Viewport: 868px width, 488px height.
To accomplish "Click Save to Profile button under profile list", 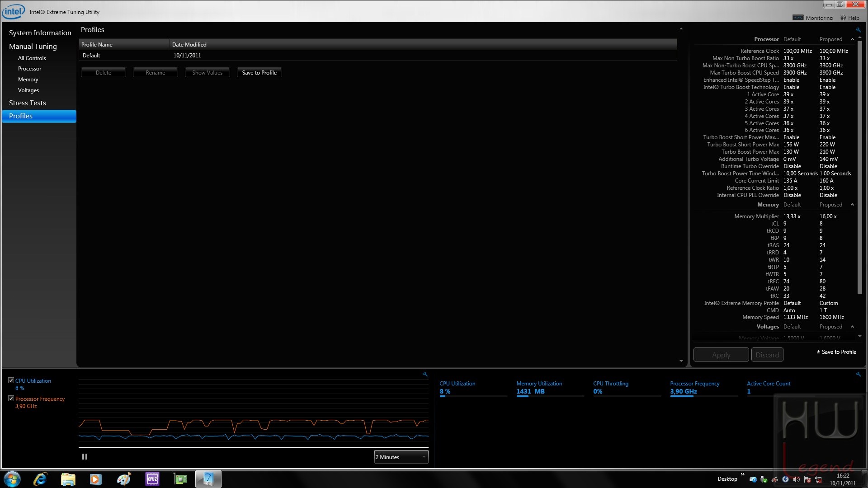I will click(259, 72).
